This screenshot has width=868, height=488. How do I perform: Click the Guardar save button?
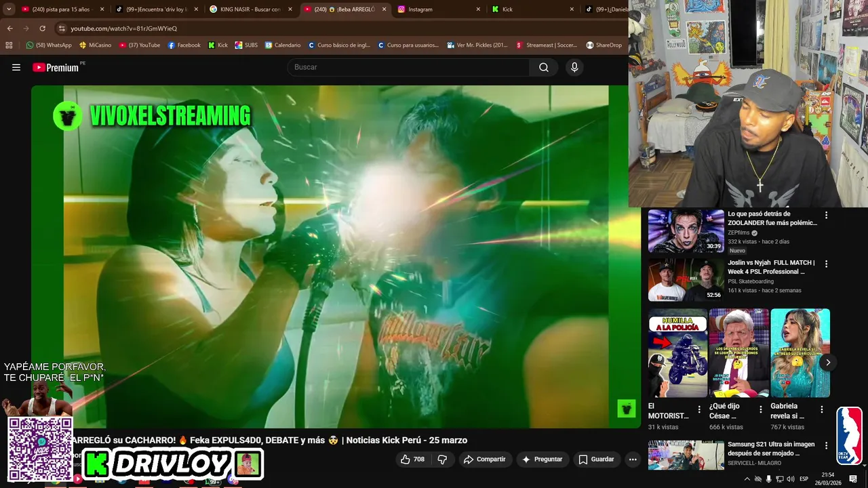pos(596,460)
